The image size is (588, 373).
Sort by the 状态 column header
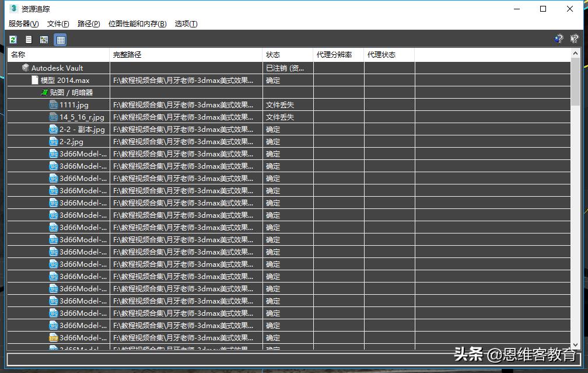pos(288,55)
